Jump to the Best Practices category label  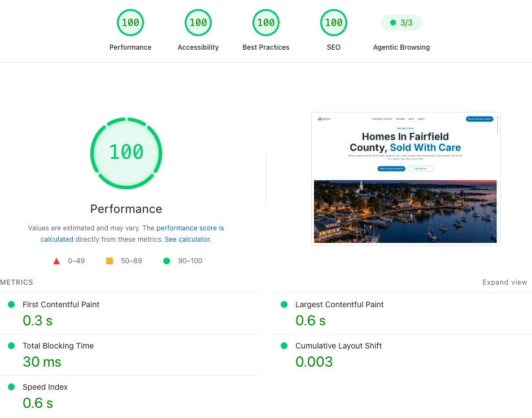point(266,47)
